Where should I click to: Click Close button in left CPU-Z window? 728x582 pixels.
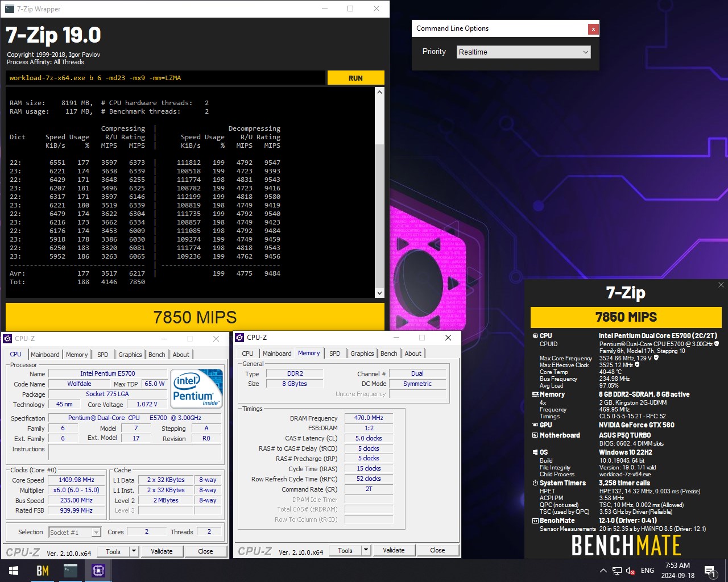point(206,551)
